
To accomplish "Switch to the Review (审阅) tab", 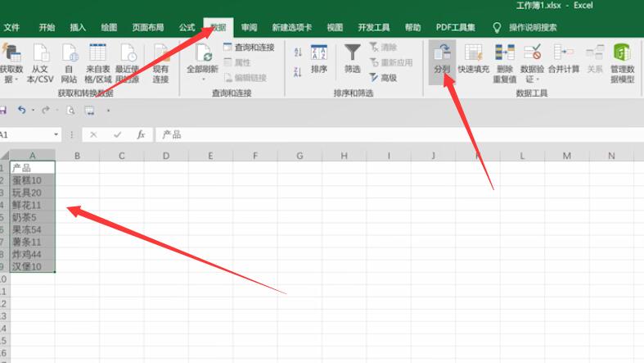I will pos(250,28).
